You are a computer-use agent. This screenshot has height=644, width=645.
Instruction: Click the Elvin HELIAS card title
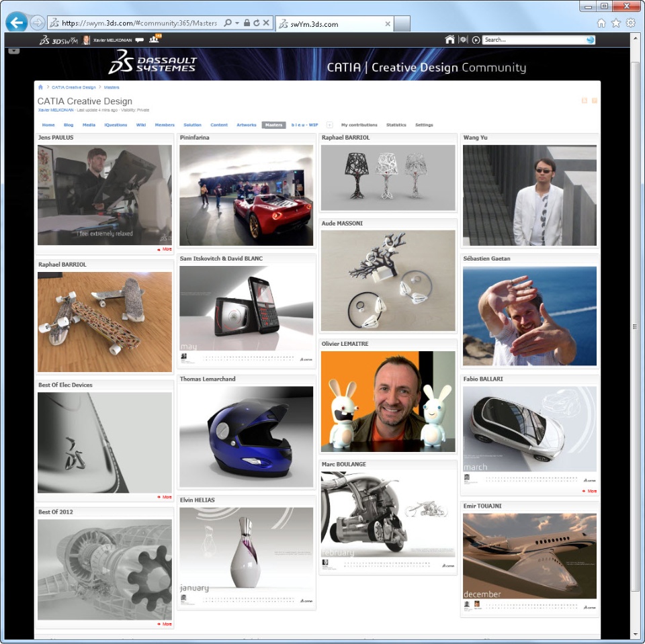(197, 500)
